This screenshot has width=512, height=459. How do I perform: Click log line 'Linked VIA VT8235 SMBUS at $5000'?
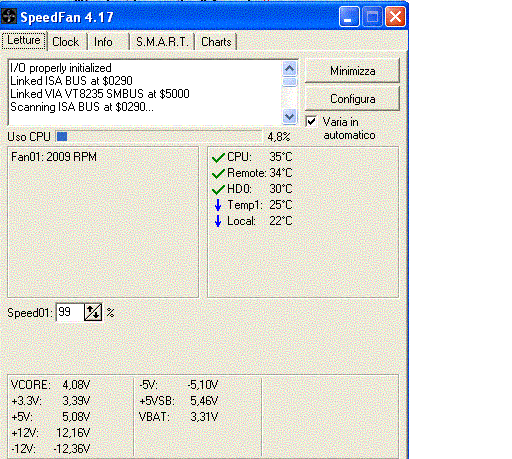[x=100, y=94]
